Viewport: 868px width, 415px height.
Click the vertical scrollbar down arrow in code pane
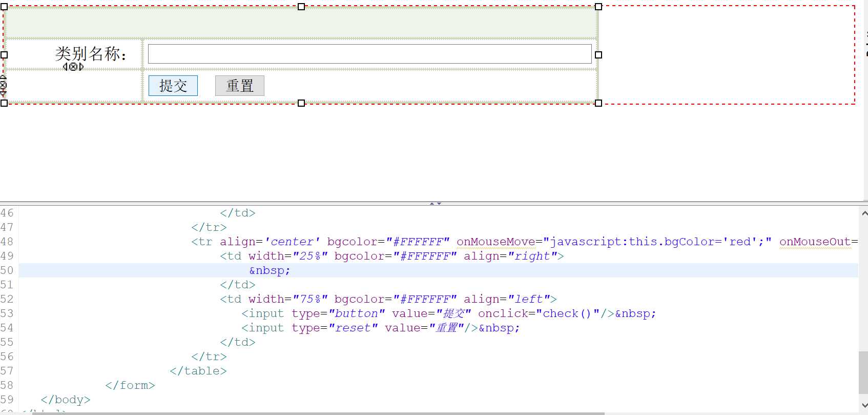864,406
